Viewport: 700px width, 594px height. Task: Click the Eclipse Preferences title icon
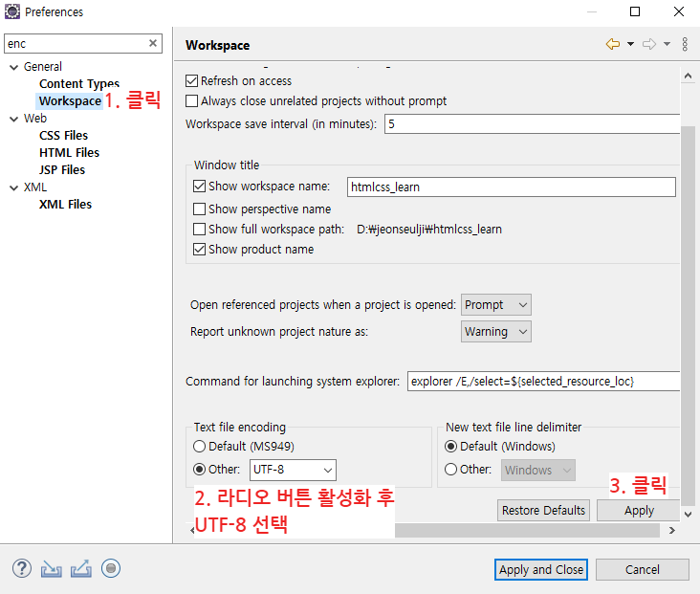[x=12, y=11]
